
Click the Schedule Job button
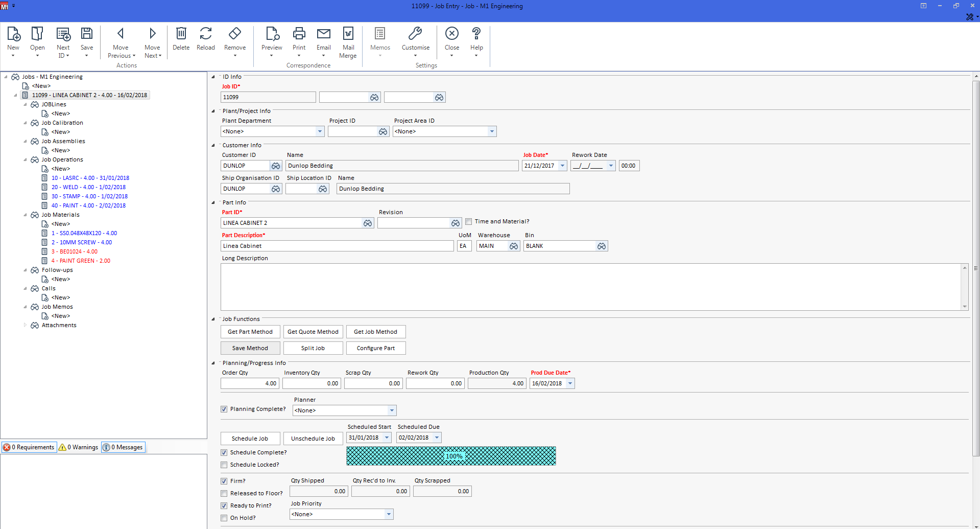tap(250, 439)
